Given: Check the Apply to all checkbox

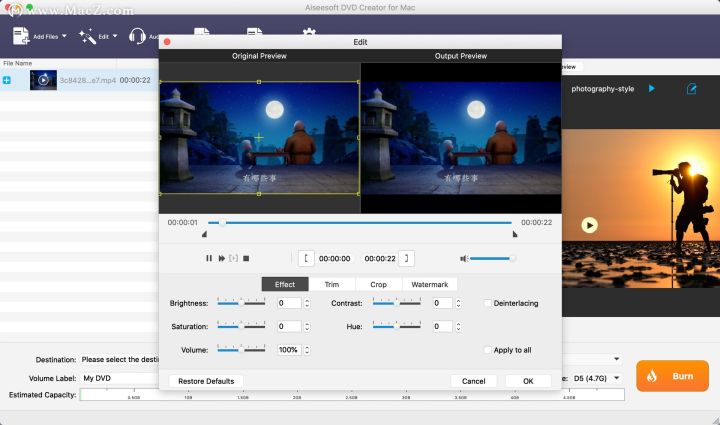Looking at the screenshot, I should tap(488, 350).
